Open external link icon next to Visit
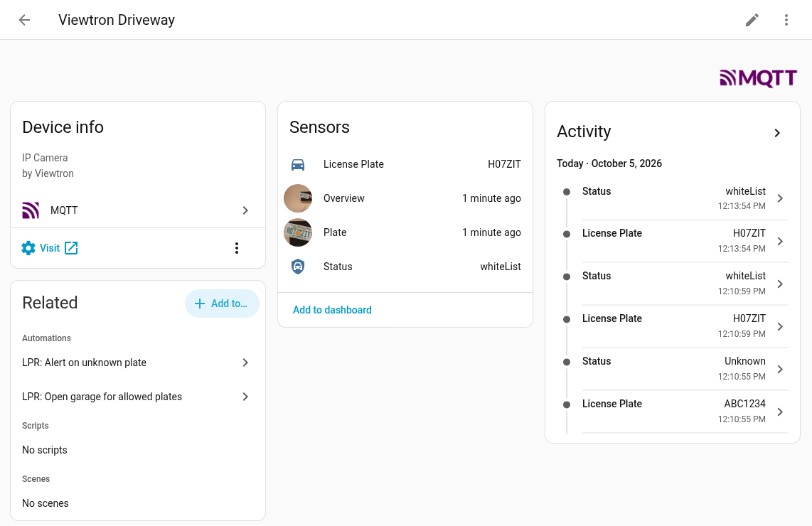 (x=72, y=248)
